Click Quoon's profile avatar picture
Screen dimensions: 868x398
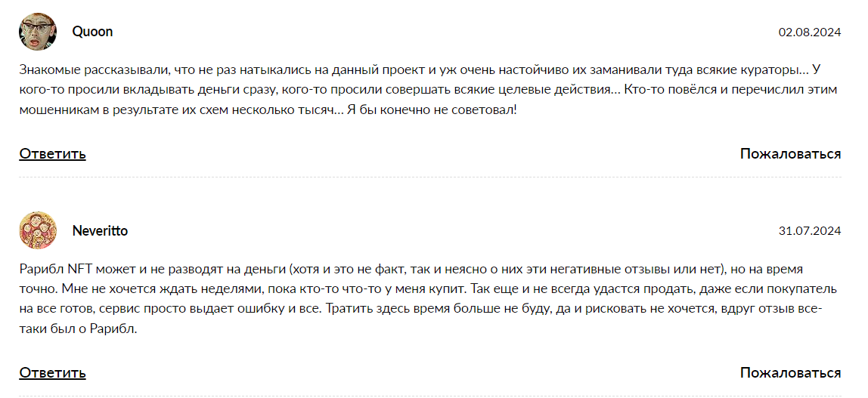(38, 32)
